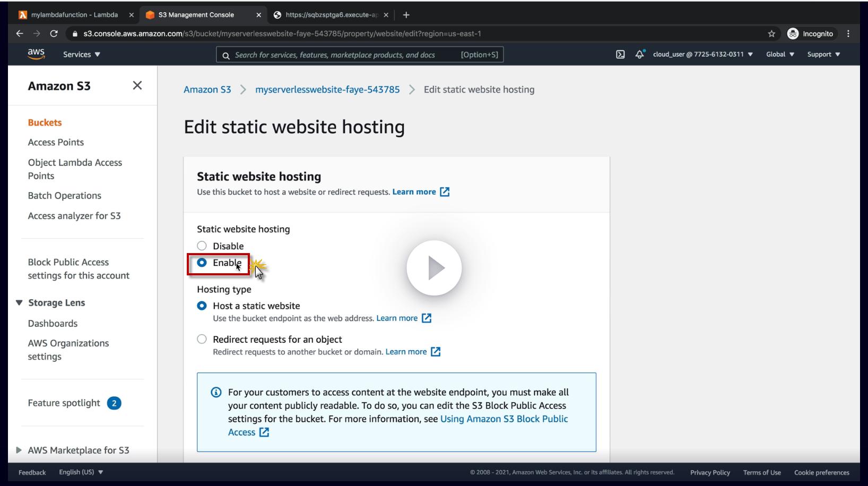This screenshot has width=868, height=486.
Task: Click the browser back arrow
Action: pyautogui.click(x=20, y=33)
